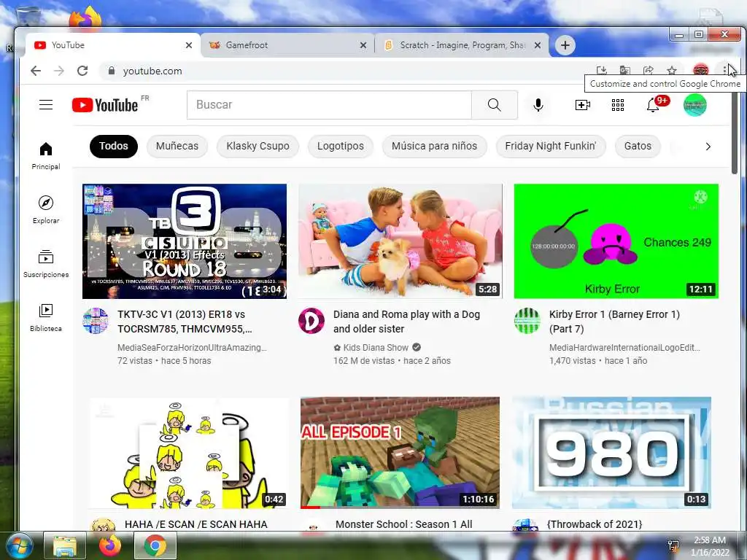747x560 pixels.
Task: Click the share page icon in address bar
Action: click(649, 71)
